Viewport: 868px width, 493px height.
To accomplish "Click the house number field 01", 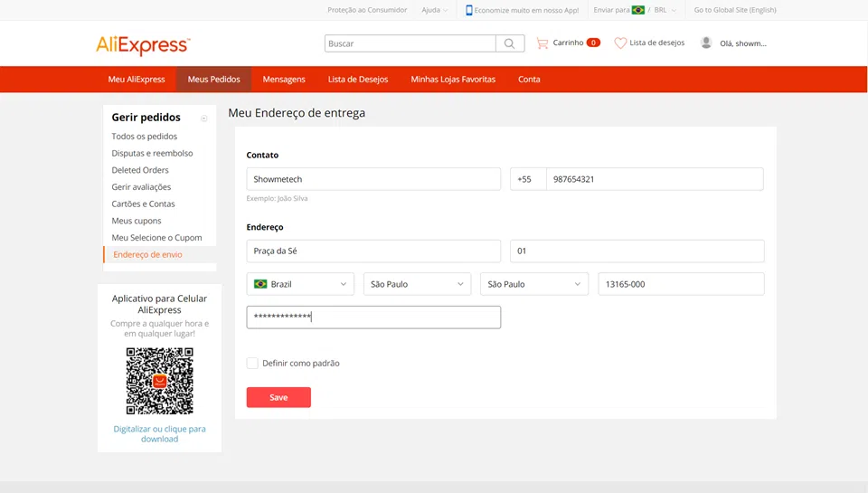I will coord(637,251).
